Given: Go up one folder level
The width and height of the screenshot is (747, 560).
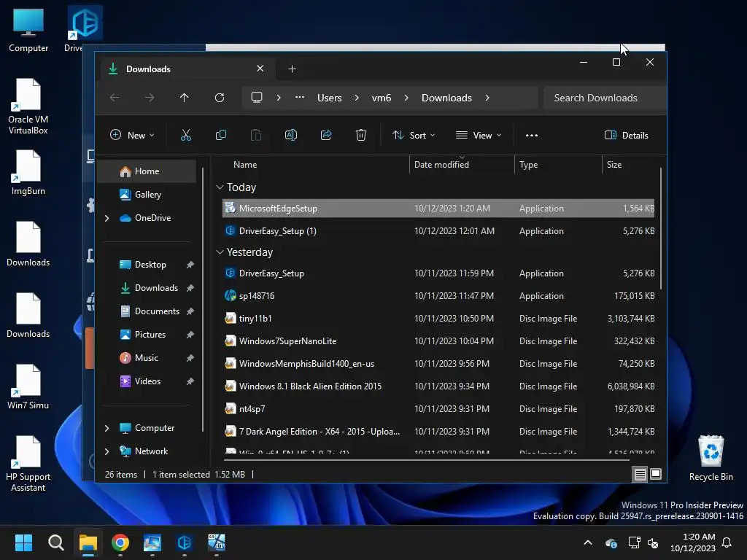Looking at the screenshot, I should pyautogui.click(x=185, y=98).
